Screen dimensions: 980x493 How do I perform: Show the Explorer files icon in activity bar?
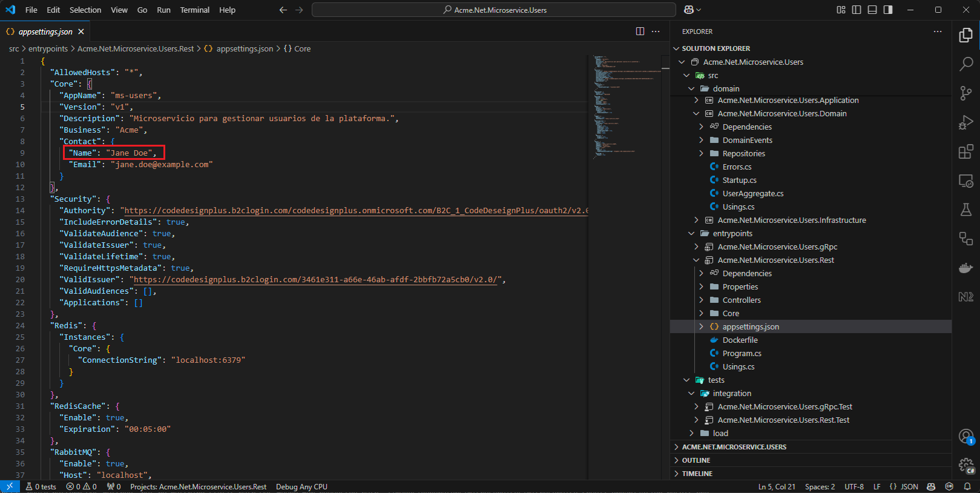pos(966,35)
